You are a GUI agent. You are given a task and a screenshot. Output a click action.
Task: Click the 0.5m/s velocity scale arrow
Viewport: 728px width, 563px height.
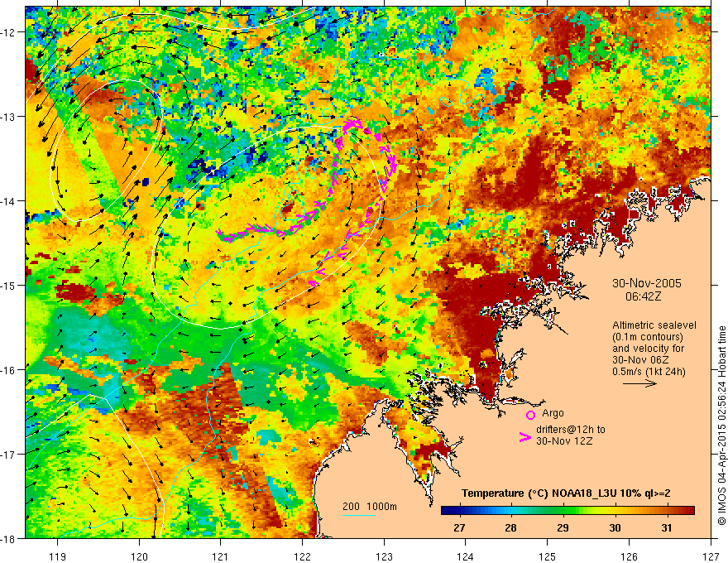pos(639,383)
